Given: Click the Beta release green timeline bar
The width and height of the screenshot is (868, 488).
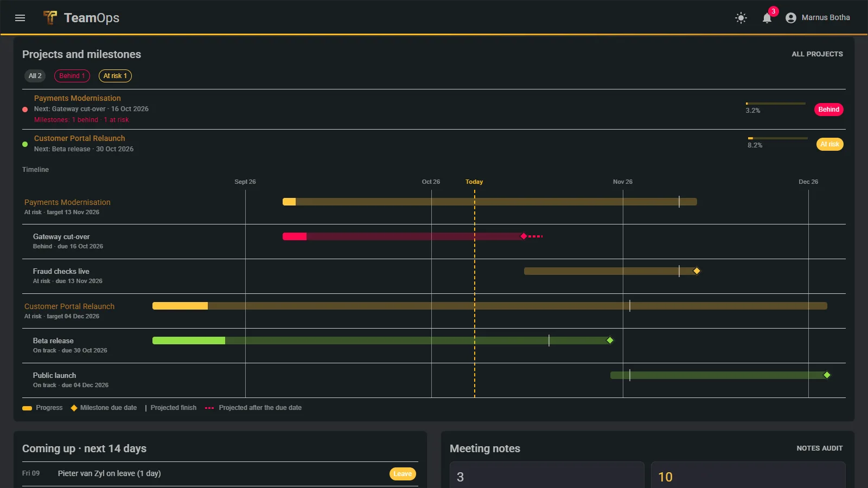Looking at the screenshot, I should (381, 341).
